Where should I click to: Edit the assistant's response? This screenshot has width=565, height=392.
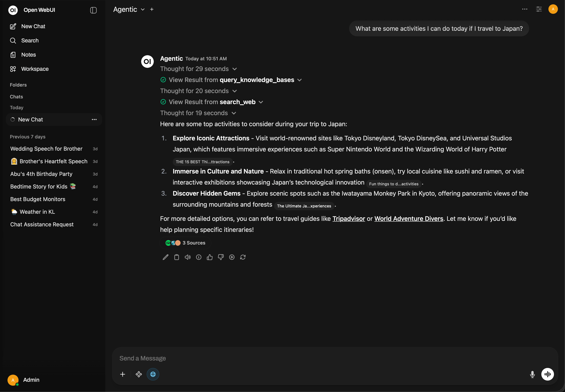coord(165,257)
